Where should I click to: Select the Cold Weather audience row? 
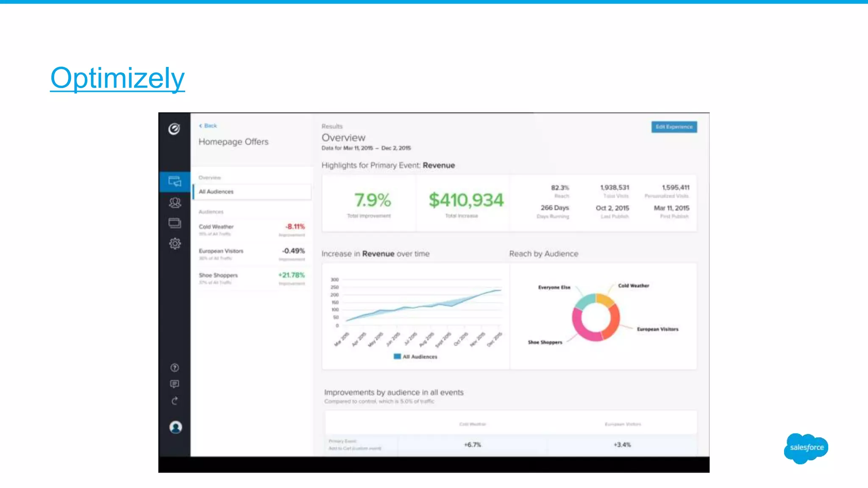tap(252, 230)
